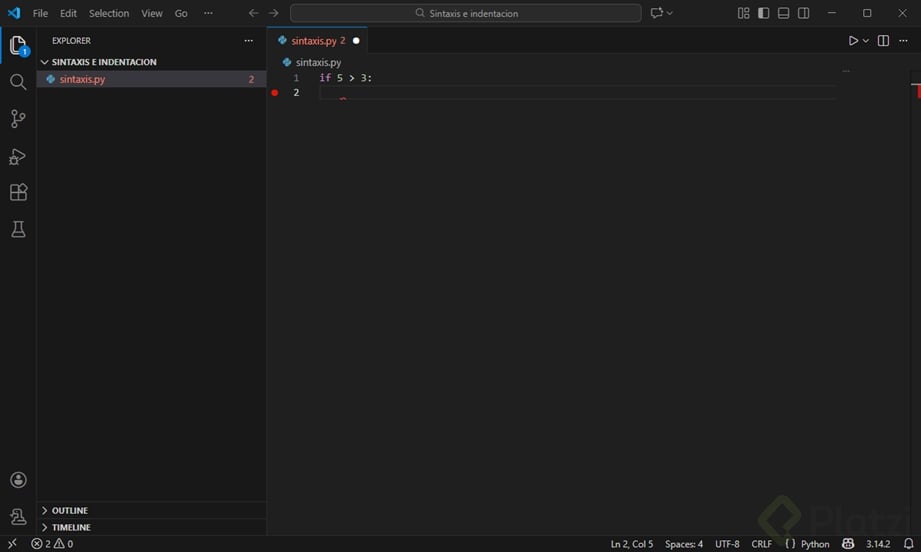921x552 pixels.
Task: Open the Extensions view
Action: pyautogui.click(x=18, y=193)
